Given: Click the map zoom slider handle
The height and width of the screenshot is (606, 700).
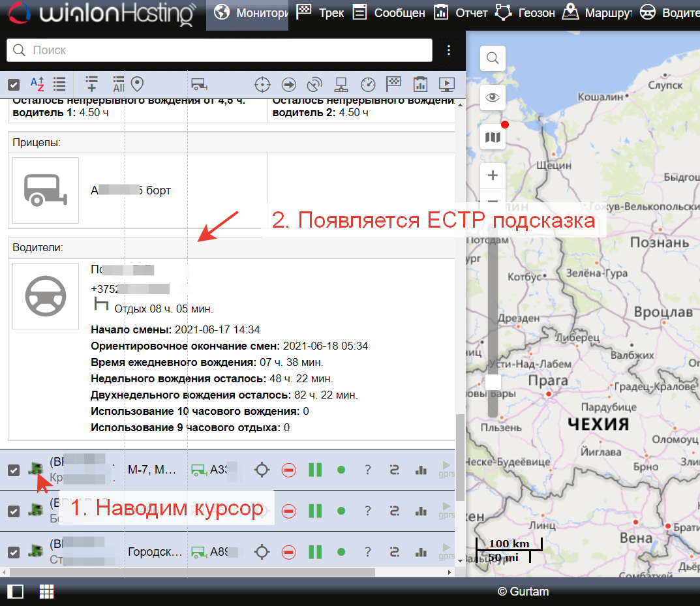Looking at the screenshot, I should (x=494, y=382).
